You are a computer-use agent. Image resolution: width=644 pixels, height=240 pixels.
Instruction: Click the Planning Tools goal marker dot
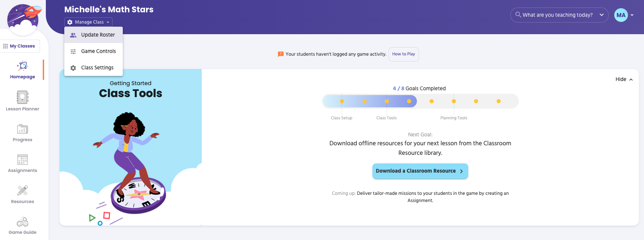tap(454, 101)
